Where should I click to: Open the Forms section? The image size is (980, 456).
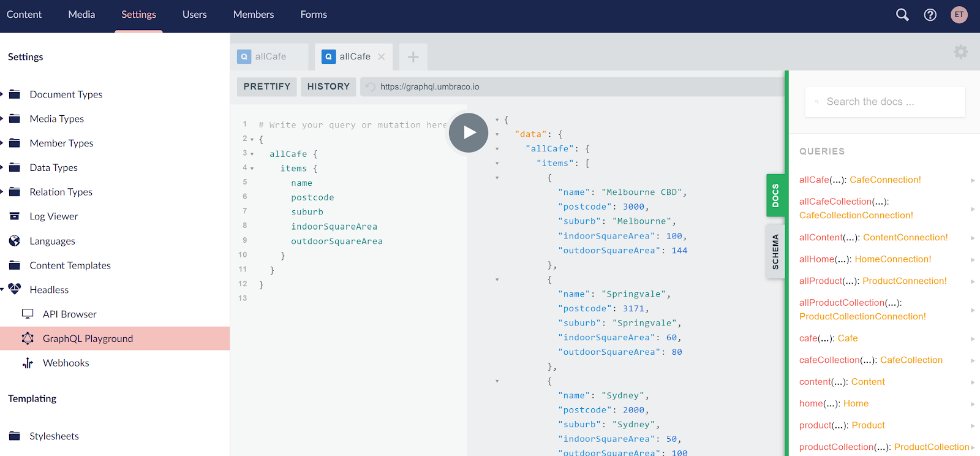coord(314,15)
